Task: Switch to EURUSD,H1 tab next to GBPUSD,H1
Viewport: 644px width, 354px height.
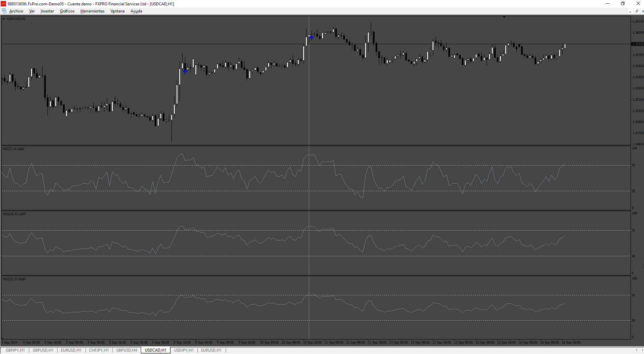Action: click(x=71, y=350)
